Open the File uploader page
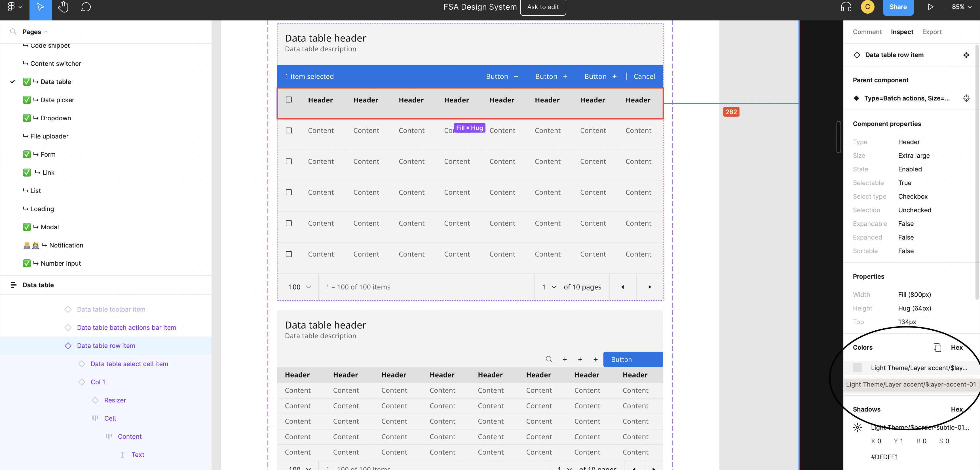This screenshot has width=980, height=470. pyautogui.click(x=49, y=136)
